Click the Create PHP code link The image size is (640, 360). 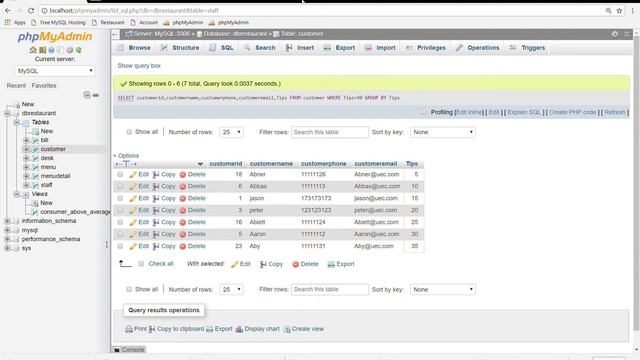pos(572,112)
